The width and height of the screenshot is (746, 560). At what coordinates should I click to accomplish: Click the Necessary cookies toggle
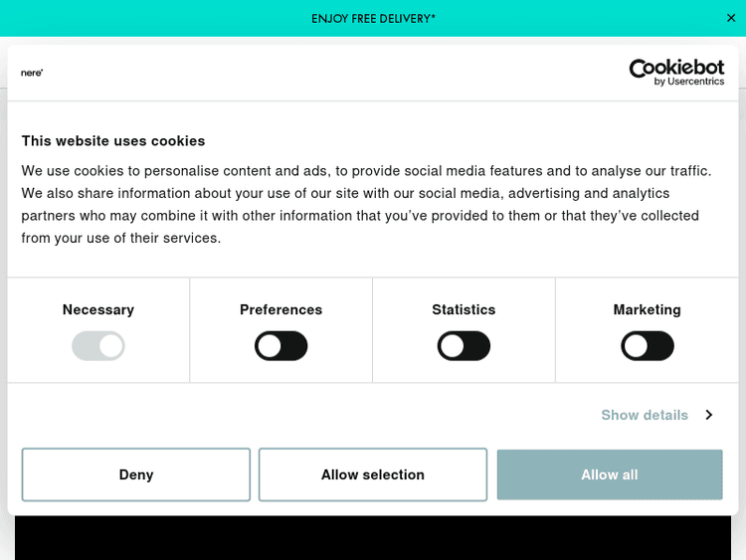pyautogui.click(x=98, y=346)
